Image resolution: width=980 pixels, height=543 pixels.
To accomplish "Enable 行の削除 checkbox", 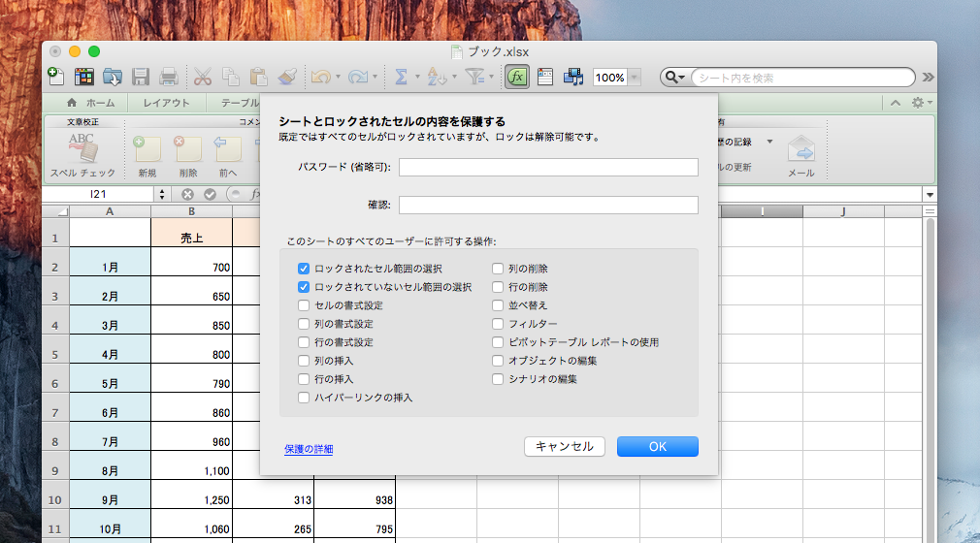I will [x=498, y=287].
